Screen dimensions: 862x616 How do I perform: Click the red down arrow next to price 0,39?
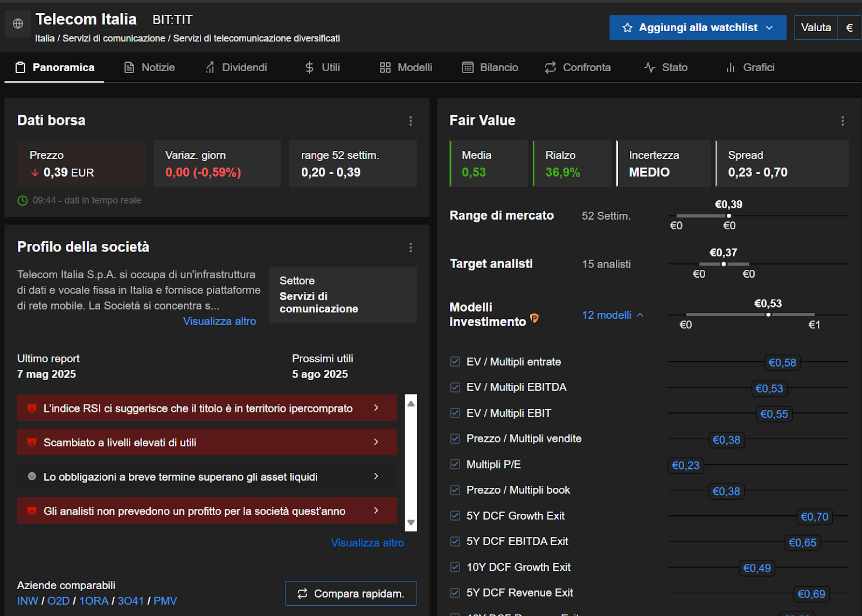click(x=35, y=173)
